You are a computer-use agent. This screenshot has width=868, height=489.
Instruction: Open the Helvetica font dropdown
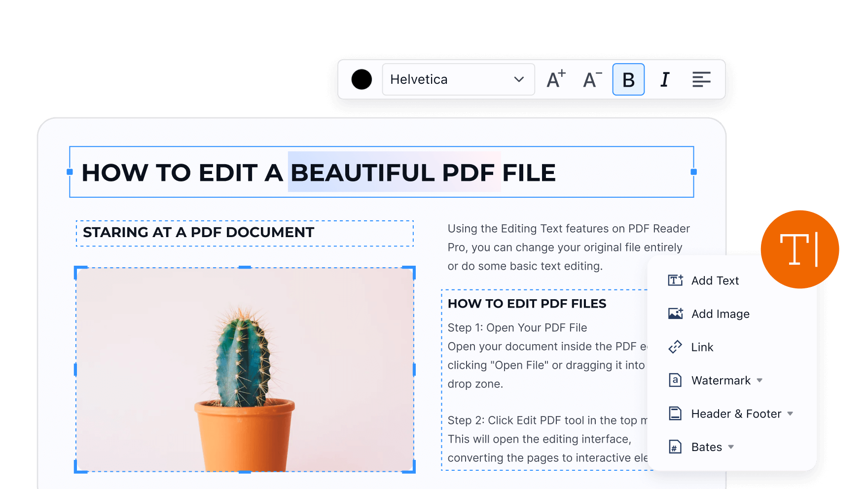click(458, 79)
